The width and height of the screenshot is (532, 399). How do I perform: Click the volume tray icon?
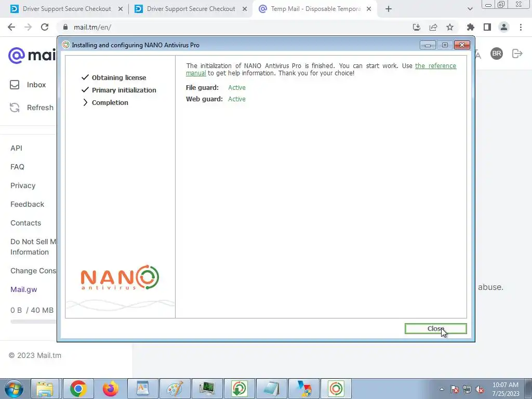click(480, 389)
